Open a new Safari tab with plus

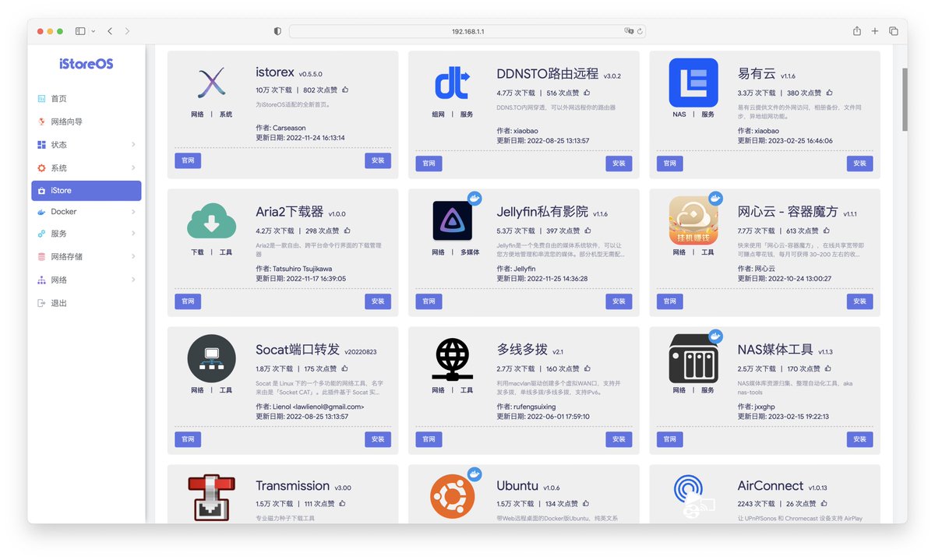tap(875, 31)
